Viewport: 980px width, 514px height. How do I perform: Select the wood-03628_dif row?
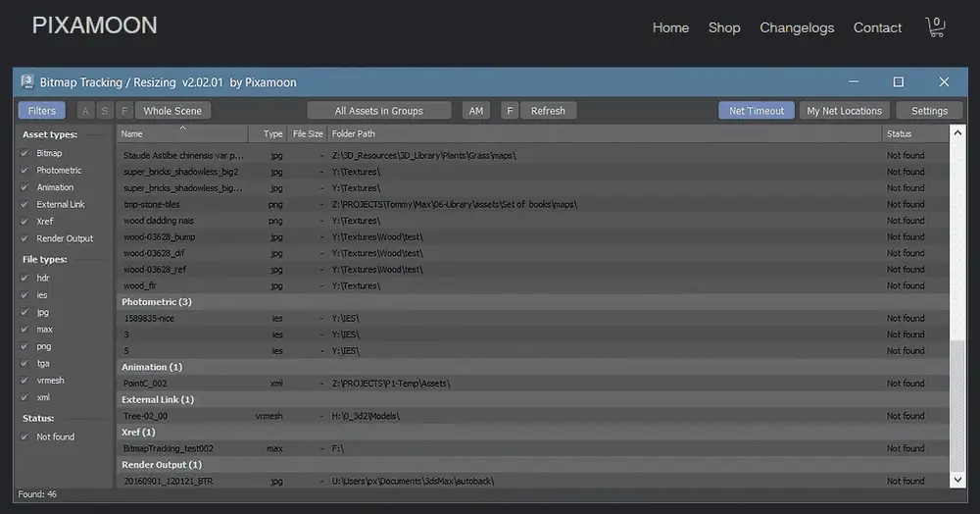pos(532,253)
